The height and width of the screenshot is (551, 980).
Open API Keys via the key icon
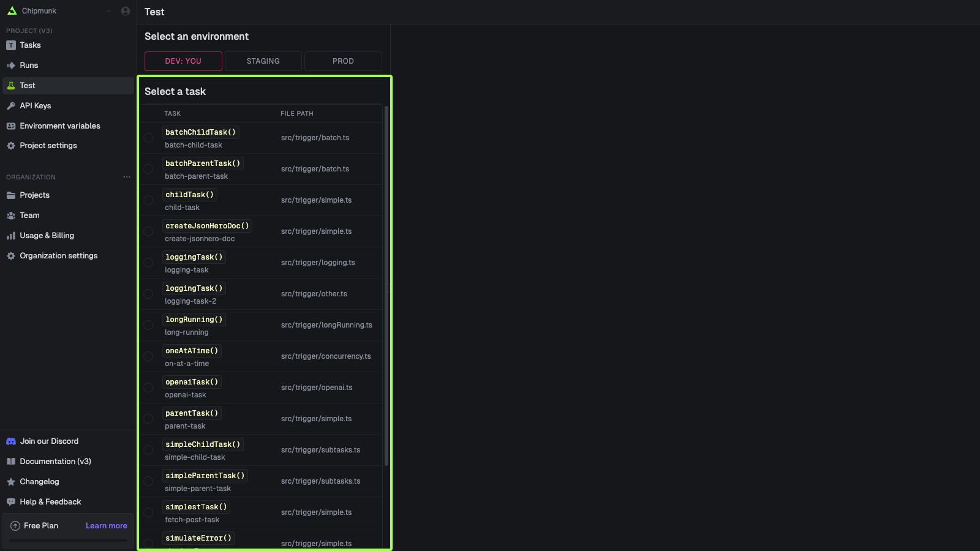click(x=11, y=105)
